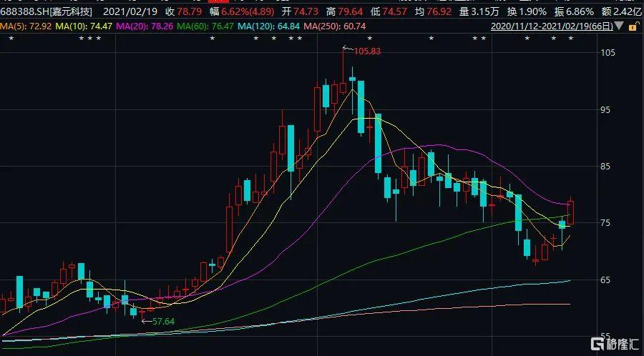Click the turnover amount 额 2.42亿
644x356 pixels.
[x=623, y=11]
